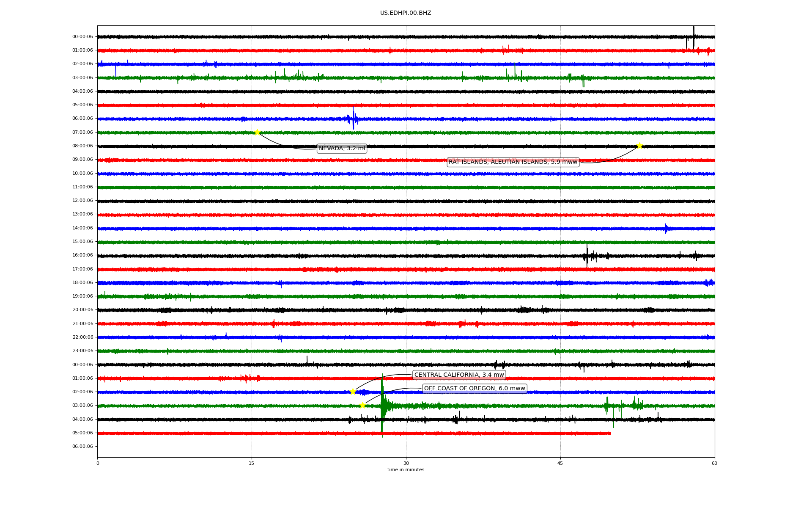Click the black spike on the 16:00:06 trace
The width and height of the screenshot is (812, 508).
click(x=587, y=255)
